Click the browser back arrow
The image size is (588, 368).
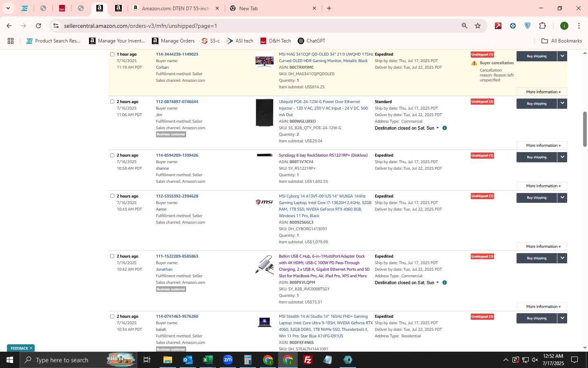[x=9, y=26]
